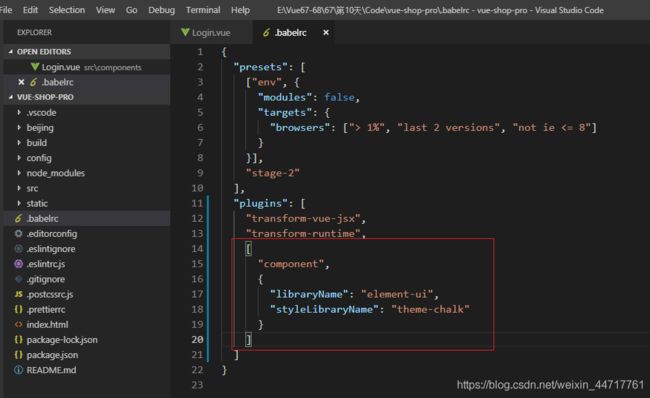Switch to the Login.vue editor tab
This screenshot has width=650, height=398.
coord(211,32)
